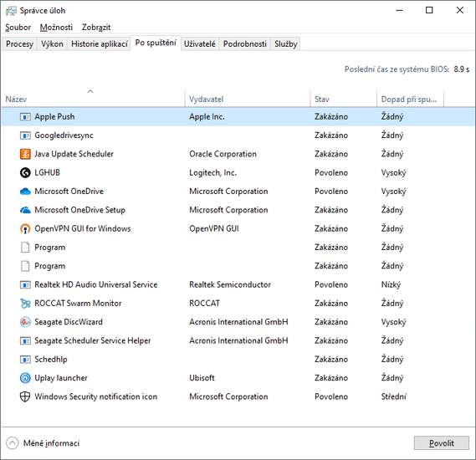
Task: Click the Task Manager title bar icon
Action: [x=11, y=11]
